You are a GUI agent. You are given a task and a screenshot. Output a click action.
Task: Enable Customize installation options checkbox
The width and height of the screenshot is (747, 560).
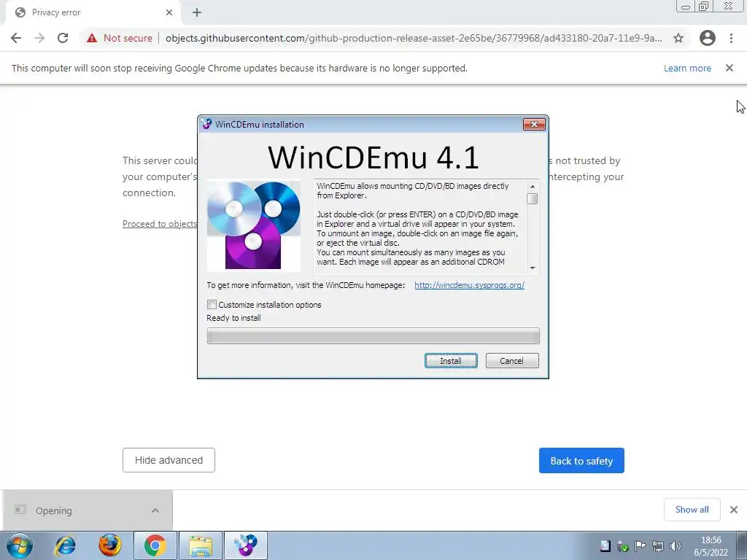click(212, 304)
